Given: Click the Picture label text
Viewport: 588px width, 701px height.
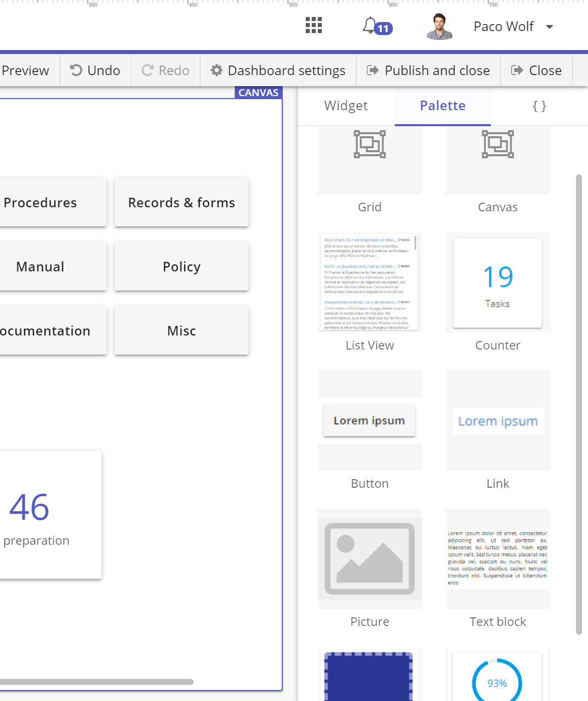Looking at the screenshot, I should point(370,622).
